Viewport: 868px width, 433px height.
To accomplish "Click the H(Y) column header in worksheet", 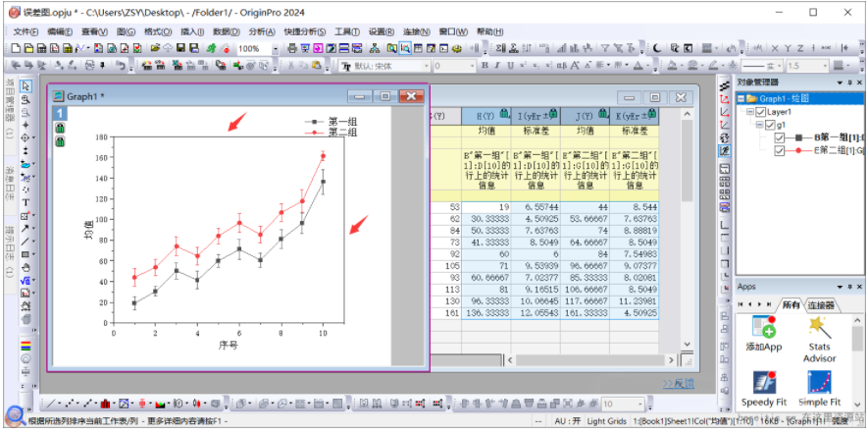I will [486, 116].
